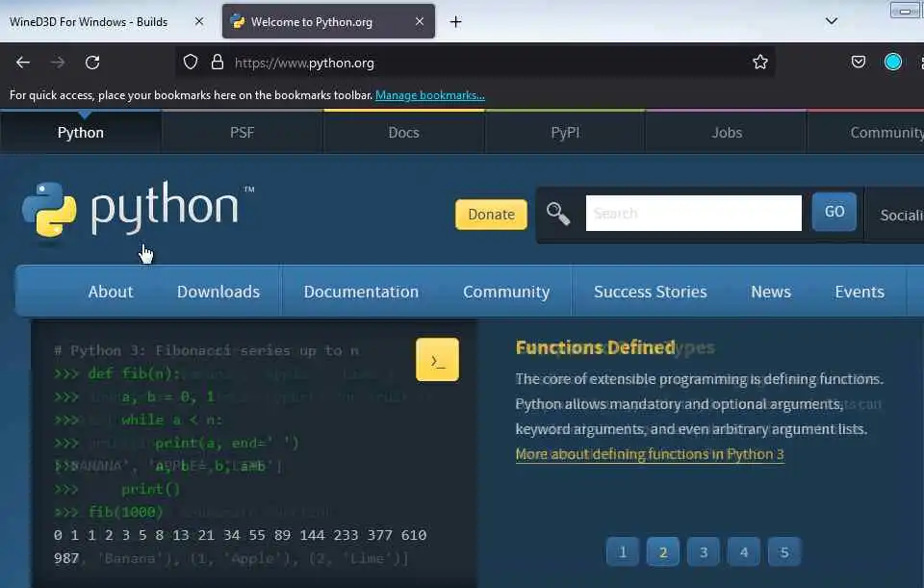This screenshot has height=588, width=924.
Task: Reload the python.org page
Action: 92,63
